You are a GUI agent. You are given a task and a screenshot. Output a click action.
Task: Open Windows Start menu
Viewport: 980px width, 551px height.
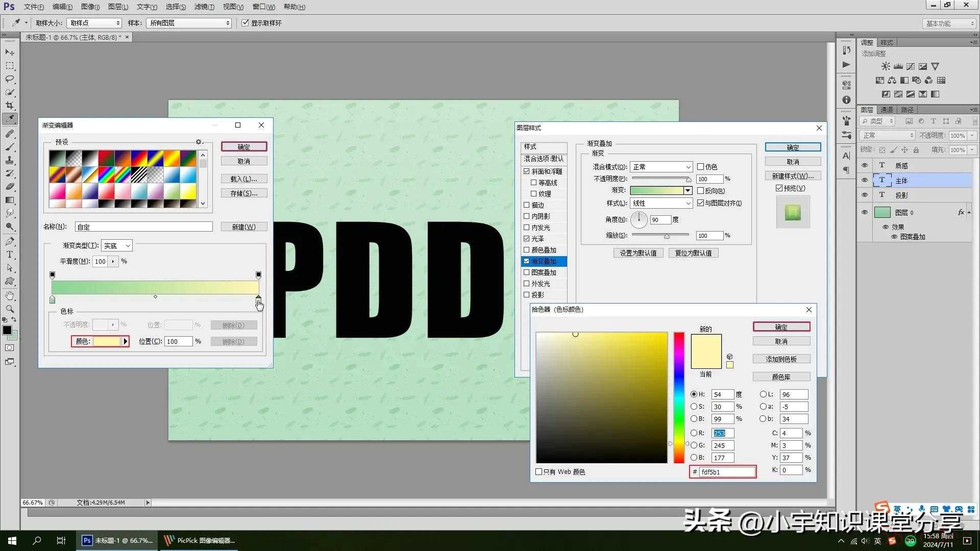pyautogui.click(x=12, y=540)
